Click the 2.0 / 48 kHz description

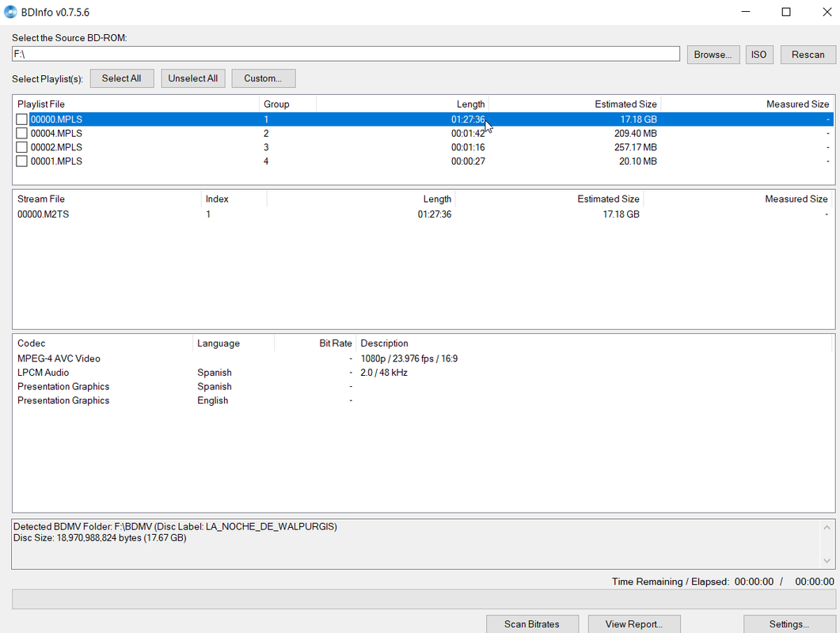[x=383, y=372]
